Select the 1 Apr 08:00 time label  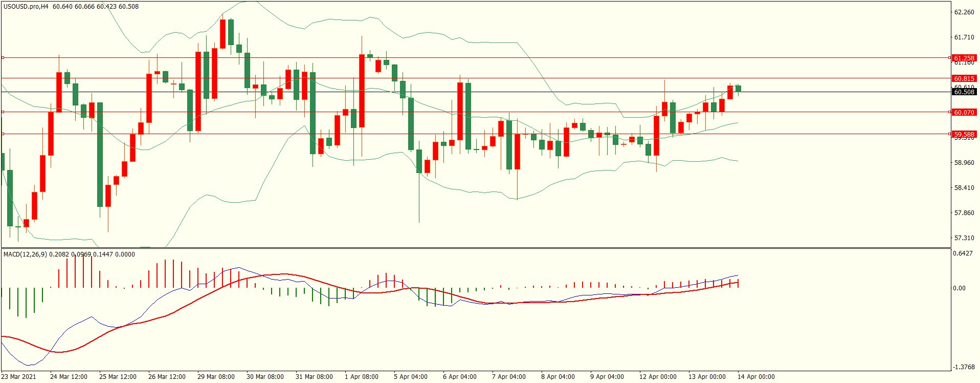(x=362, y=377)
